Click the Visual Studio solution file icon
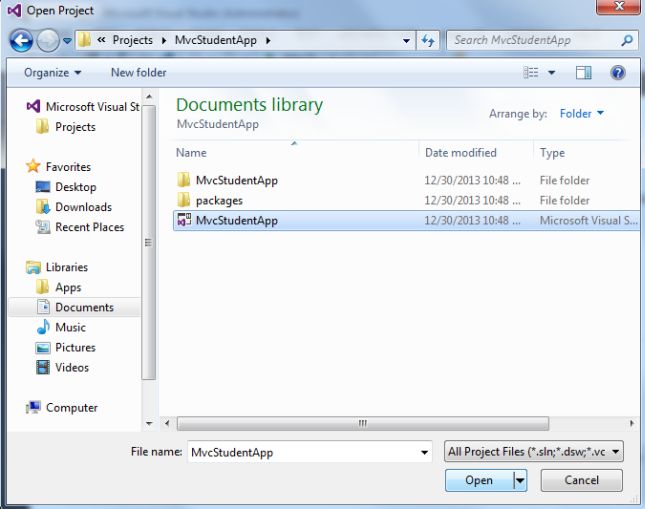 [184, 220]
